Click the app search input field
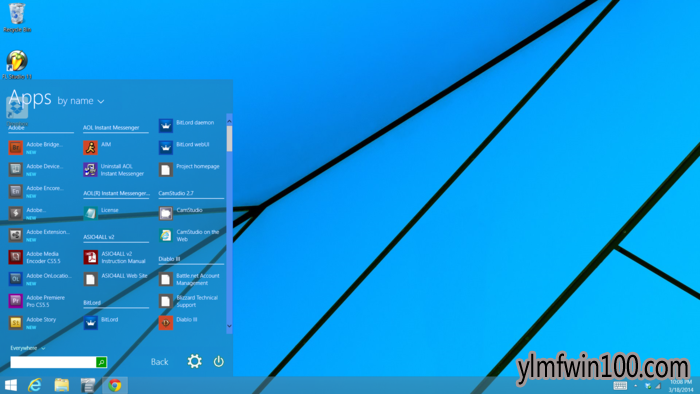The image size is (700, 394). coord(53,362)
